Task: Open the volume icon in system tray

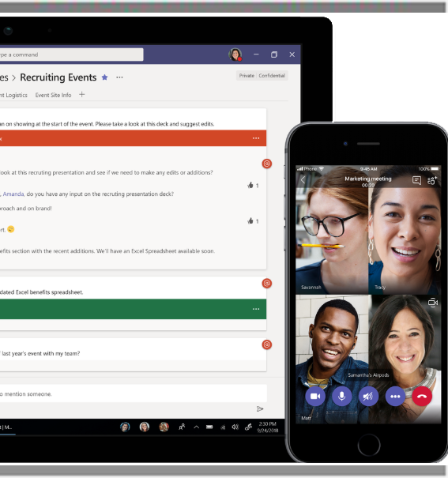Action: tap(235, 427)
